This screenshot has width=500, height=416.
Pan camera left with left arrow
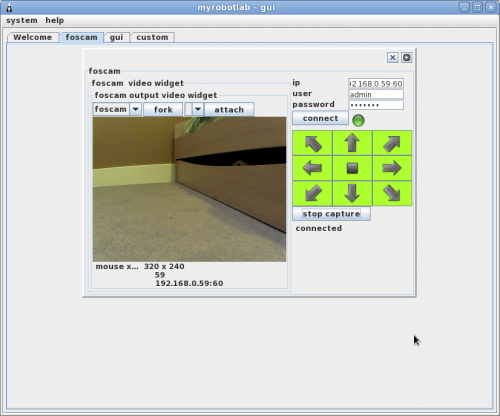click(313, 168)
